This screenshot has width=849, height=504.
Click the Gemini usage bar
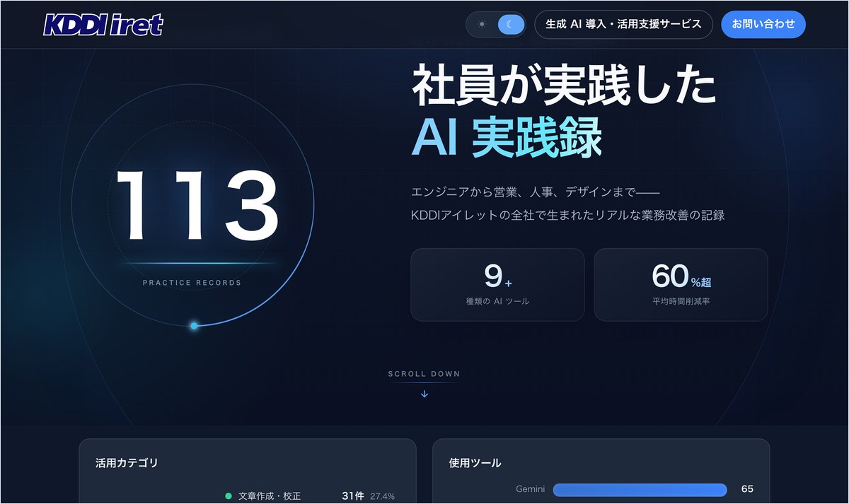[x=640, y=490]
